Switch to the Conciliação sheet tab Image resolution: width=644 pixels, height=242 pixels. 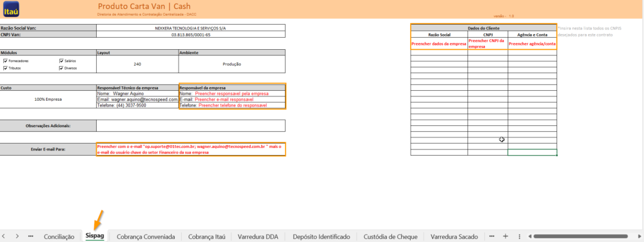click(x=58, y=237)
